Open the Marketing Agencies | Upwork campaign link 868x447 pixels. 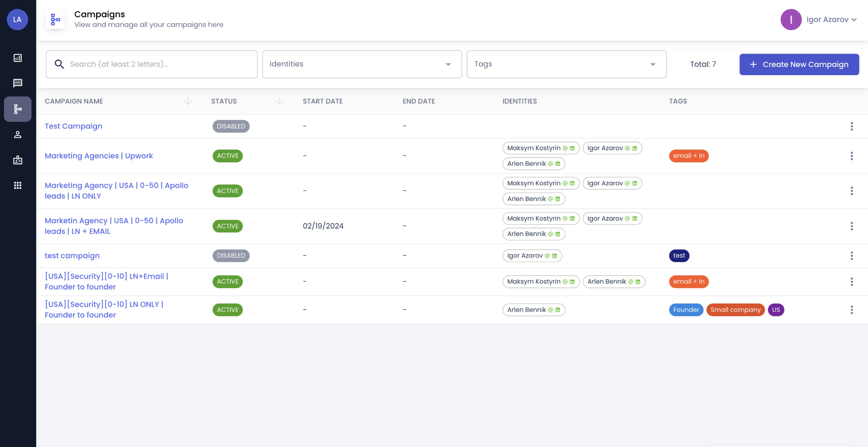click(99, 156)
